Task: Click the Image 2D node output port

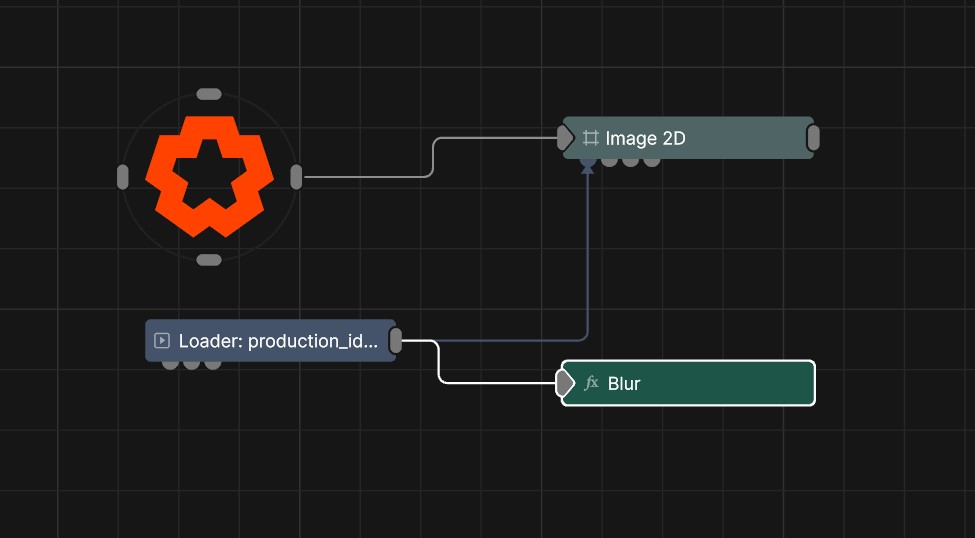Action: coord(813,138)
